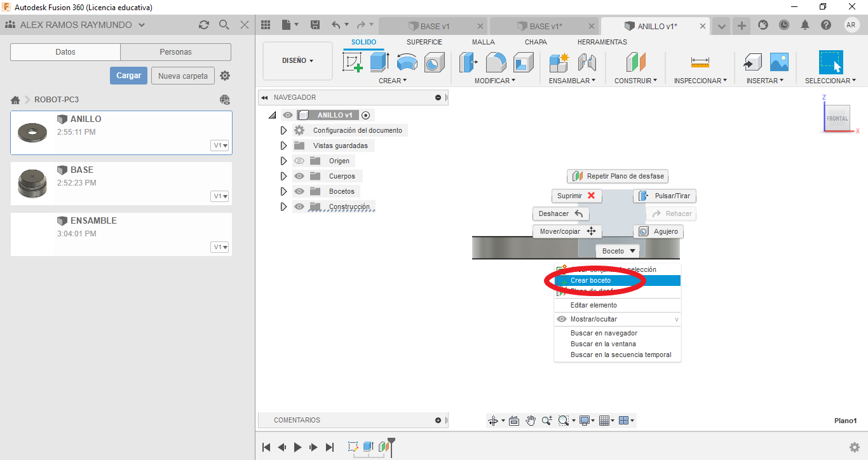This screenshot has height=460, width=868.
Task: Open the DISEÑO workspace dropdown
Action: coord(297,61)
